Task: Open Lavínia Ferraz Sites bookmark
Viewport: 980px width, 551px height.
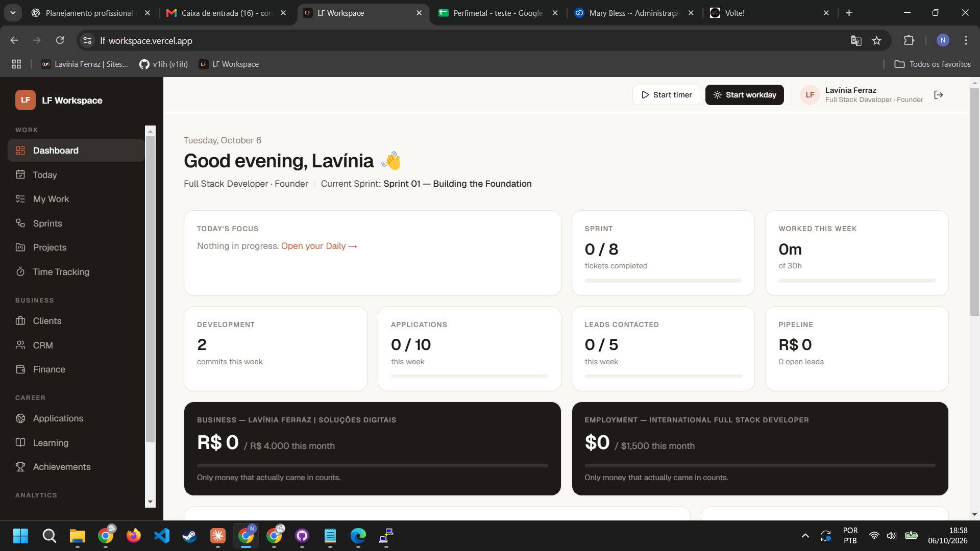Action: [x=85, y=64]
